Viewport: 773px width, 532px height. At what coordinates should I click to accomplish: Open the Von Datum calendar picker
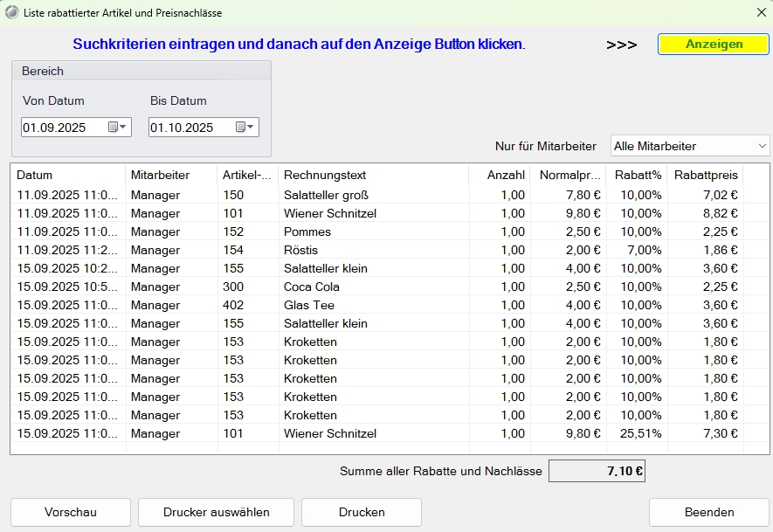[x=117, y=128]
